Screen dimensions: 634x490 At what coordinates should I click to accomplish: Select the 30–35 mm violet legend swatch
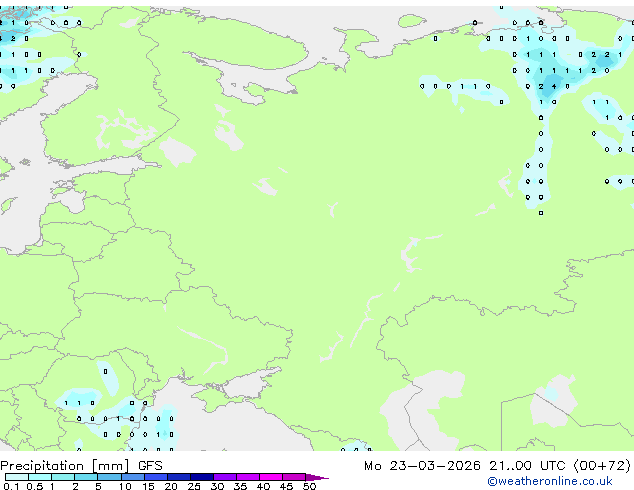(225, 477)
